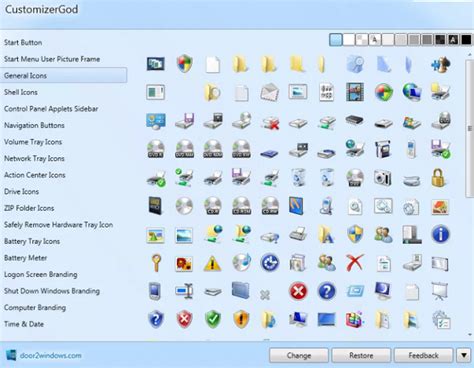
Task: Select Safely Remove Hardware Tray Icon
Action: pyautogui.click(x=58, y=225)
